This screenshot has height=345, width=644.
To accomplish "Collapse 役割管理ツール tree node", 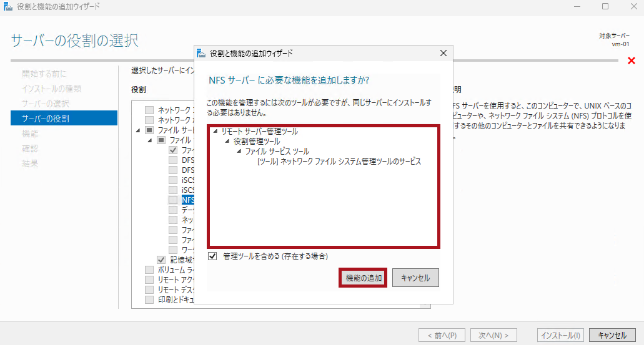I will pyautogui.click(x=227, y=141).
